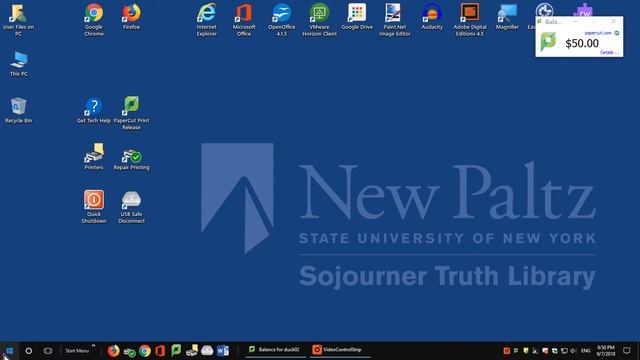640x360 pixels.
Task: Click the volume speaker tray icon
Action: [x=573, y=351]
